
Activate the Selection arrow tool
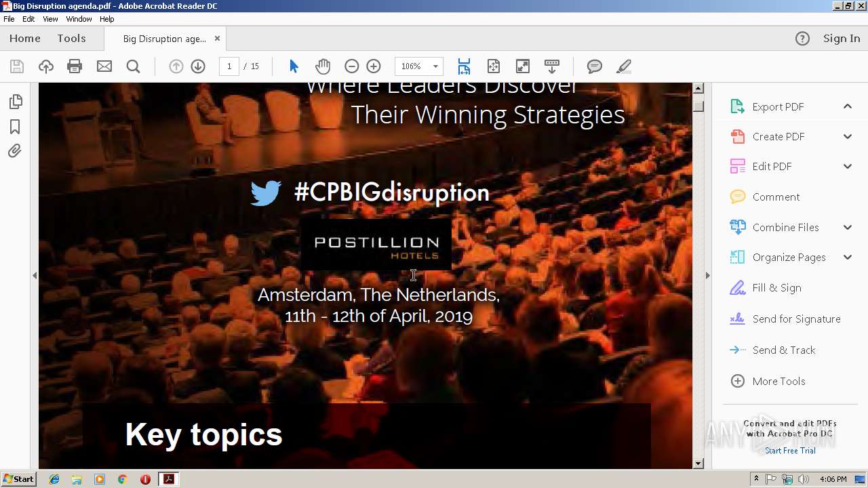pos(294,66)
